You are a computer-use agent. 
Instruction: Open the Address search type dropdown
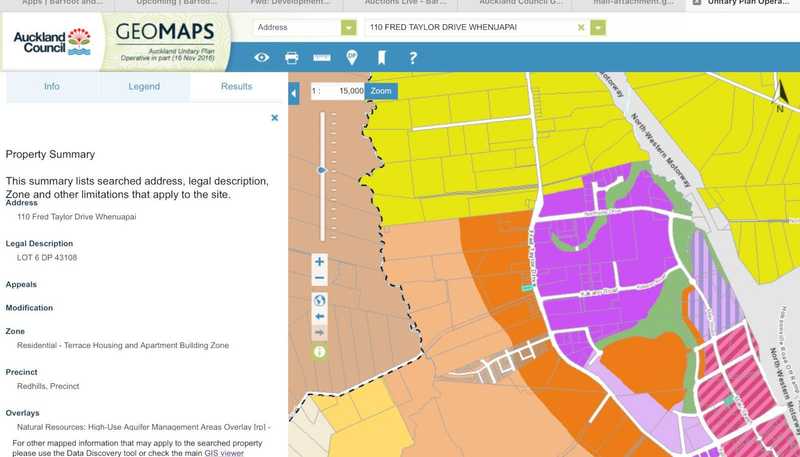(349, 28)
